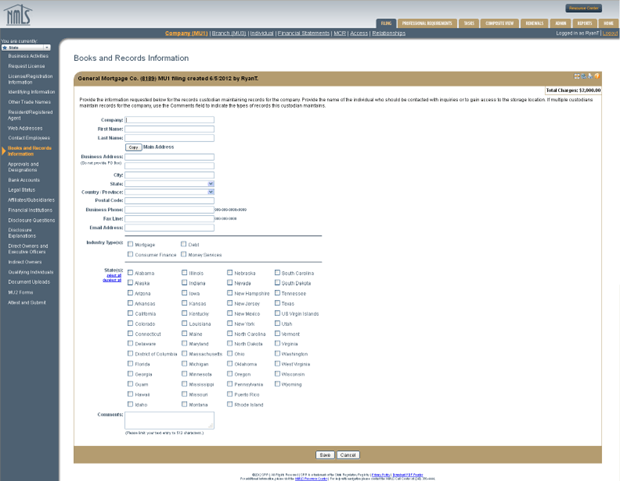
Task: Go to the Home tab
Action: pos(609,23)
